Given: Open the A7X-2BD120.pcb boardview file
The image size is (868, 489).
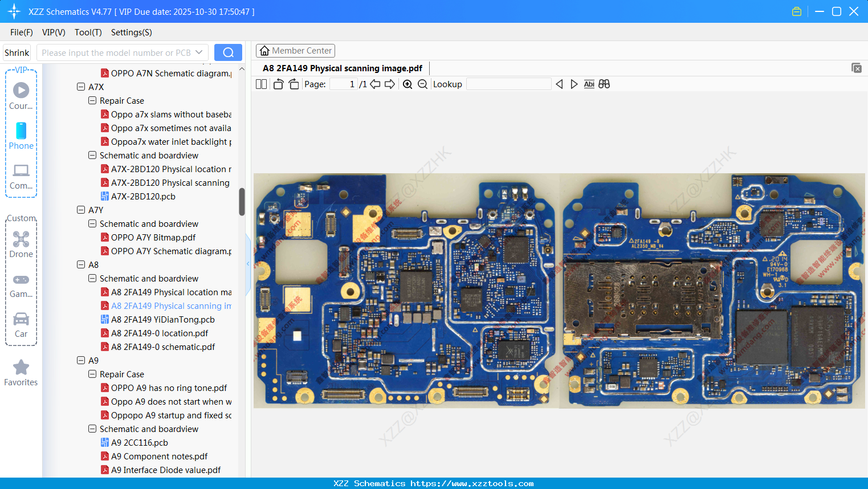Looking at the screenshot, I should tap(143, 196).
